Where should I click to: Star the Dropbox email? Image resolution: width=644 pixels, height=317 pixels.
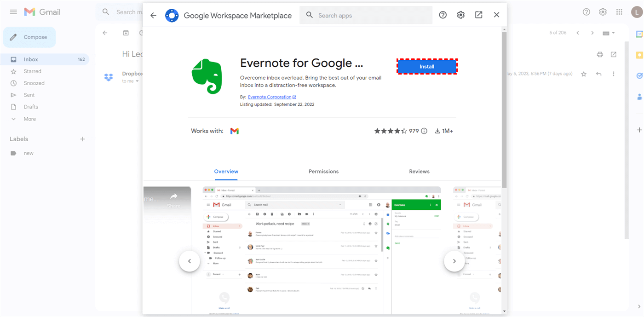tap(584, 74)
